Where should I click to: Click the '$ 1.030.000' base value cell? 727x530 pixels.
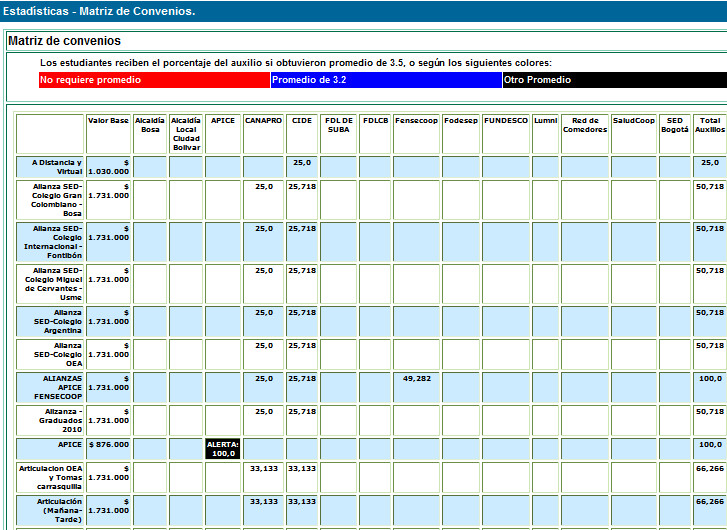coord(108,167)
